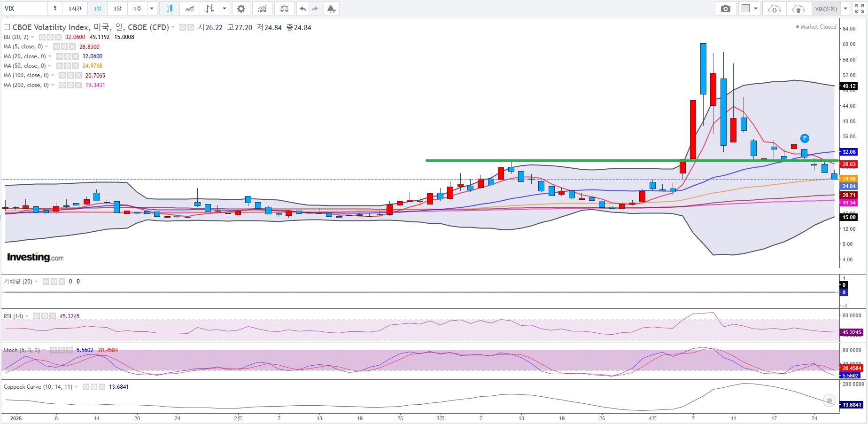Image resolution: width=868 pixels, height=424 pixels.
Task: Click the 32.06 blue price label
Action: click(849, 152)
